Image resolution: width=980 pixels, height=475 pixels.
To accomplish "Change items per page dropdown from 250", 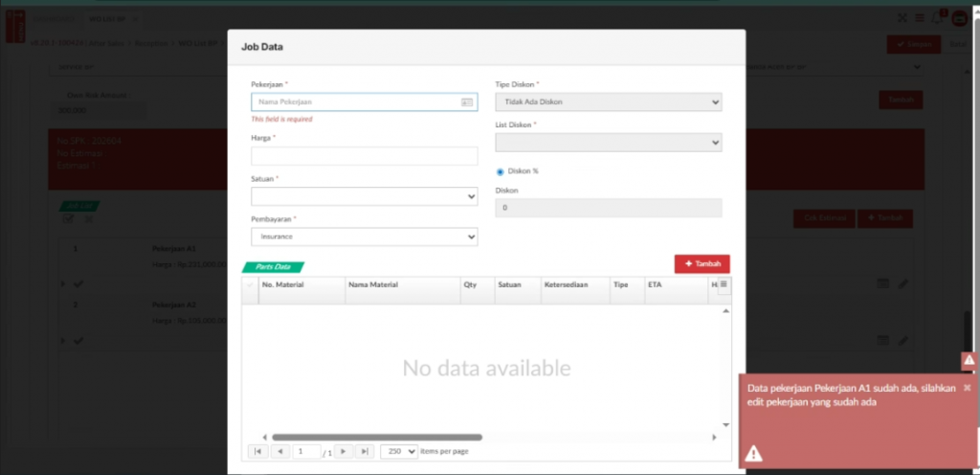I will [x=399, y=451].
